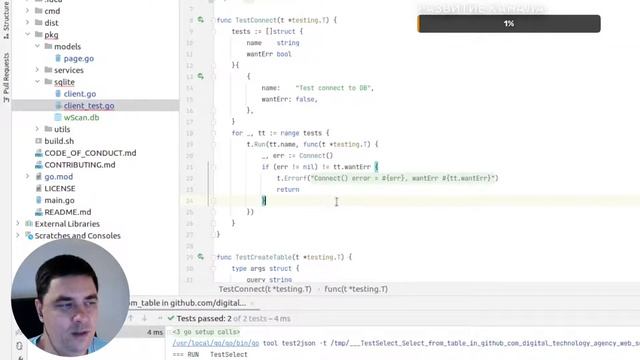The image size is (640, 360).
Task: Expand the go.mod node
Action: pos(27,177)
